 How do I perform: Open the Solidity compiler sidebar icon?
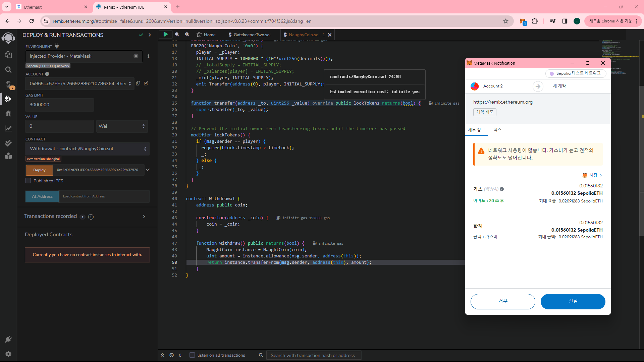pyautogui.click(x=8, y=84)
